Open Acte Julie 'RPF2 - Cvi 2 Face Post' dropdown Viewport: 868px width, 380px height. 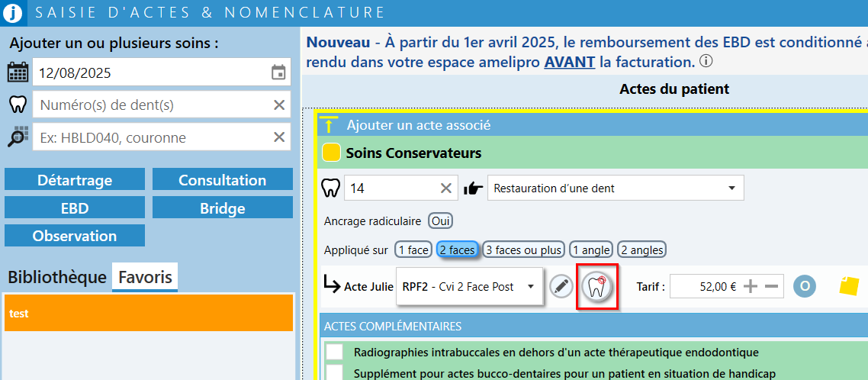469,286
